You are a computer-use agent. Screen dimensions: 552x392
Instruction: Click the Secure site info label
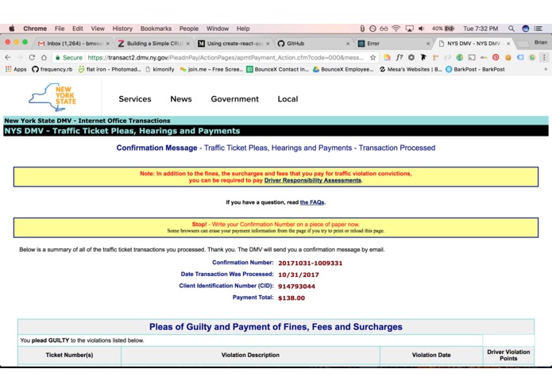click(x=68, y=57)
